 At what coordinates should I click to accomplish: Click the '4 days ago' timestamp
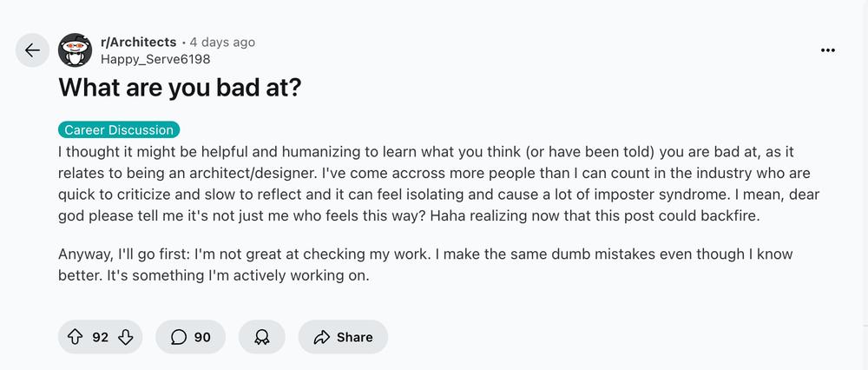pyautogui.click(x=222, y=42)
